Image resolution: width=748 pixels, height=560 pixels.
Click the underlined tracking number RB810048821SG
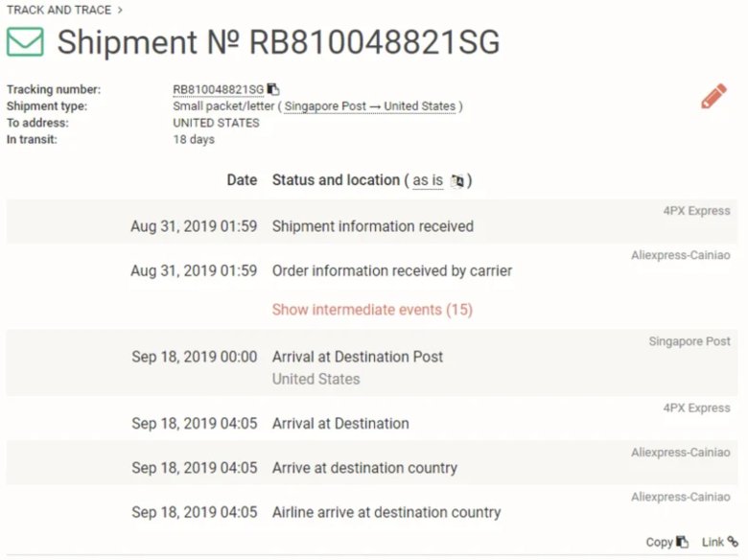pyautogui.click(x=218, y=90)
